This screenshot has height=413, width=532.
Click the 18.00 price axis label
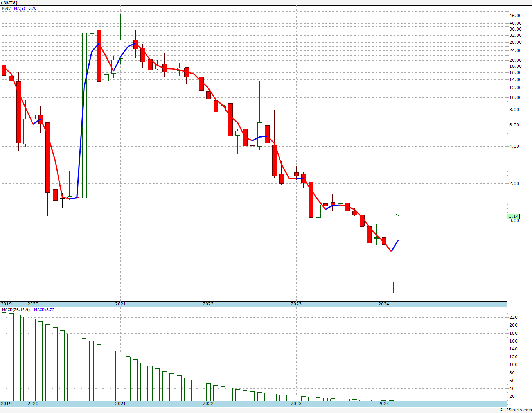516,66
